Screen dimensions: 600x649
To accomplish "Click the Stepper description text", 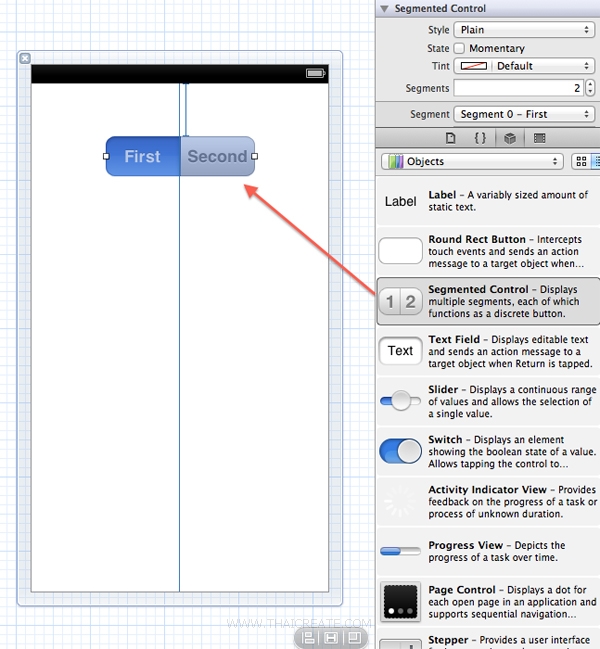I will coord(509,641).
